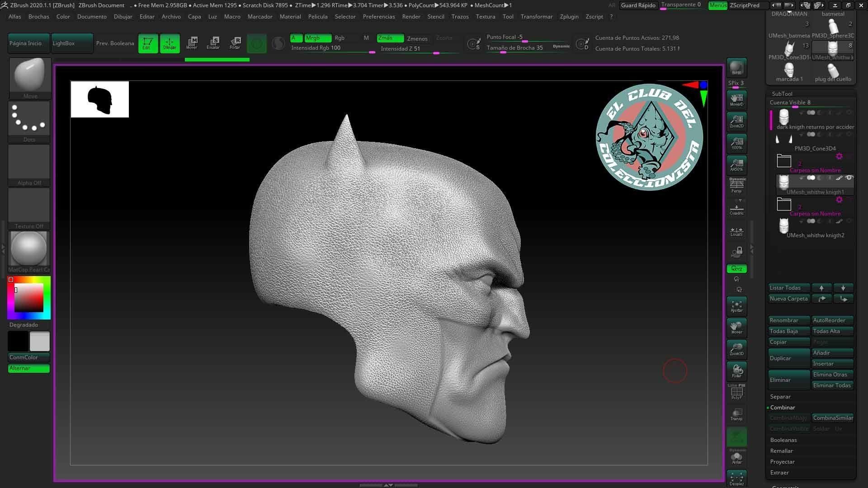Open the Preferencias menu

click(x=379, y=17)
